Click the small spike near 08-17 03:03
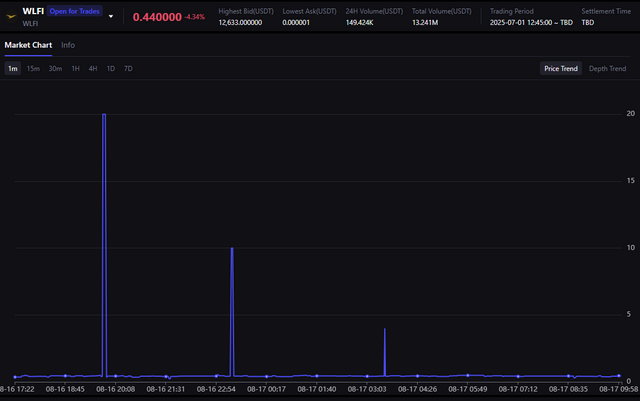 point(384,330)
